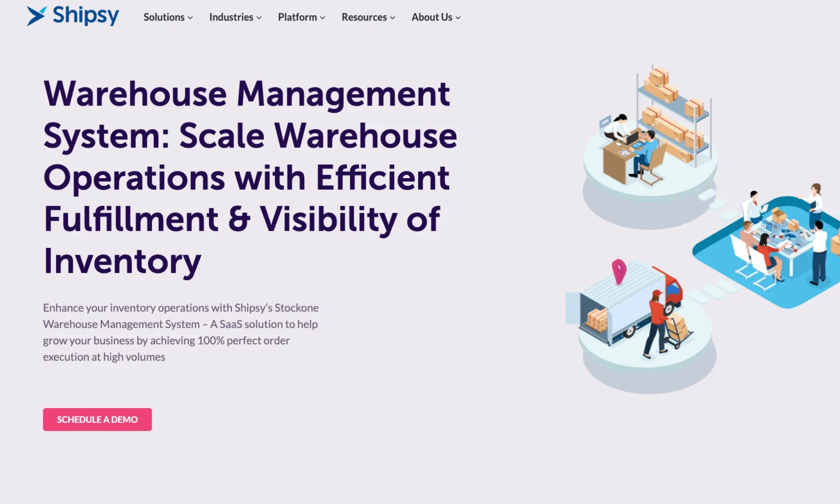Click the arrow beside Resources
This screenshot has height=504, width=840.
click(x=393, y=18)
